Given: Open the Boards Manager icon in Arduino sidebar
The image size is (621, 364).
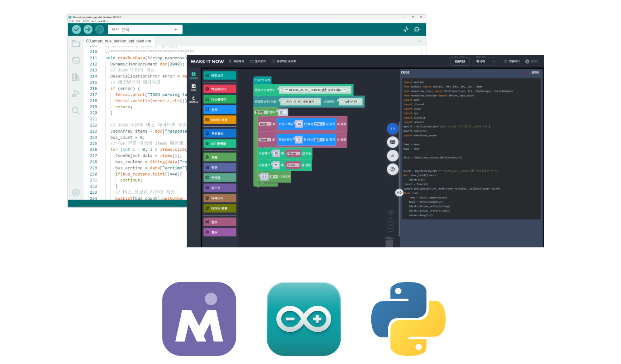Looking at the screenshot, I should (76, 60).
